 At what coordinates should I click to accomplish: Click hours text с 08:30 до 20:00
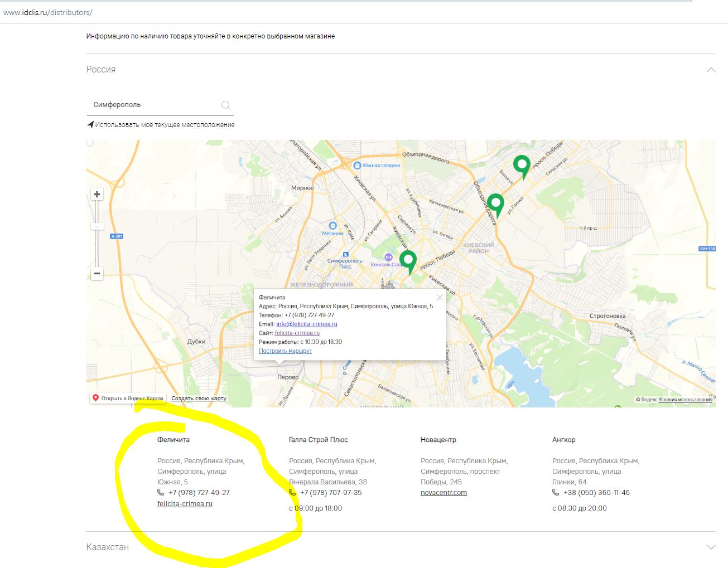pyautogui.click(x=580, y=508)
